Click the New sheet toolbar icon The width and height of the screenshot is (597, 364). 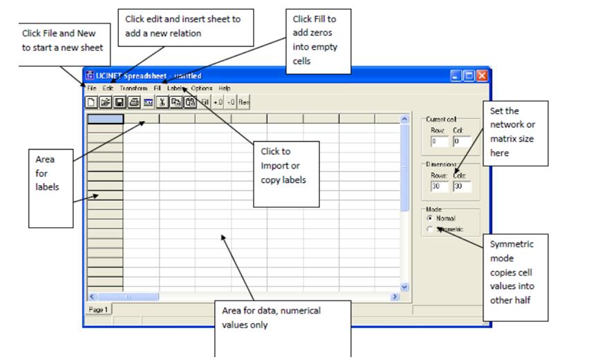click(91, 102)
